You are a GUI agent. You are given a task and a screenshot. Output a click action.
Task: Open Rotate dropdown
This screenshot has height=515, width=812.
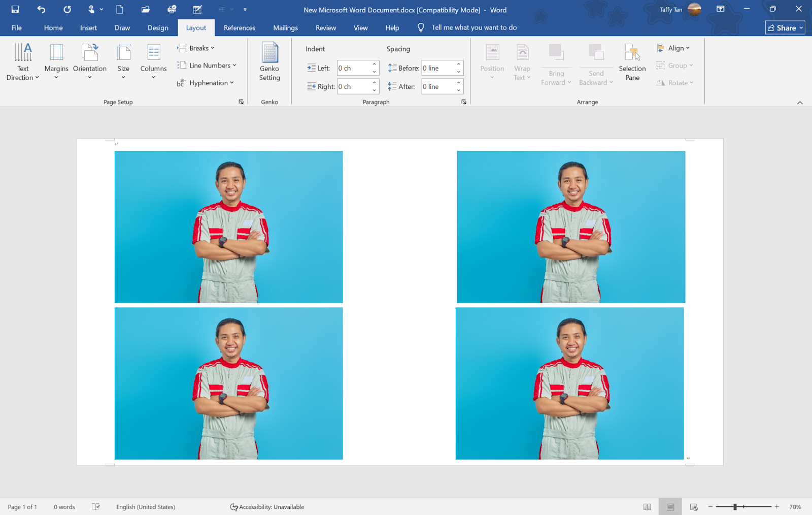click(x=675, y=83)
